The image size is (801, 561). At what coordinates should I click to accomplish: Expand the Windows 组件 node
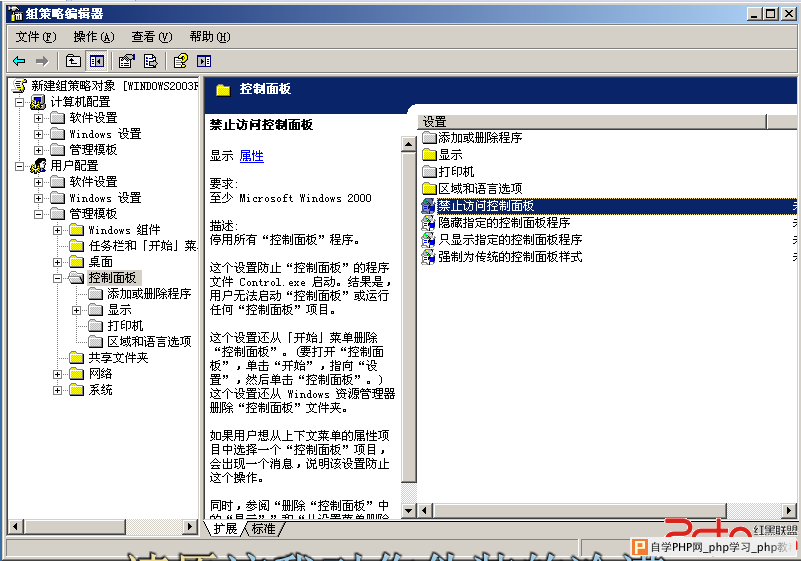[x=57, y=230]
